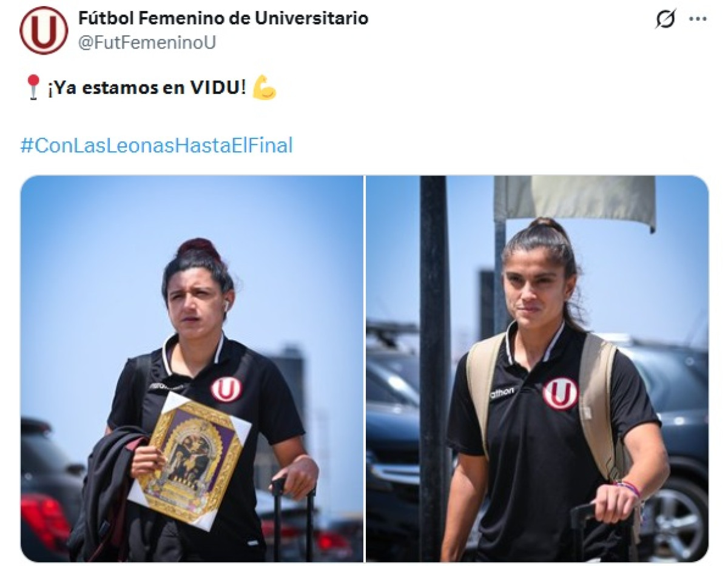Click the @FutFemeninoU handle
The image size is (728, 566).
147,43
